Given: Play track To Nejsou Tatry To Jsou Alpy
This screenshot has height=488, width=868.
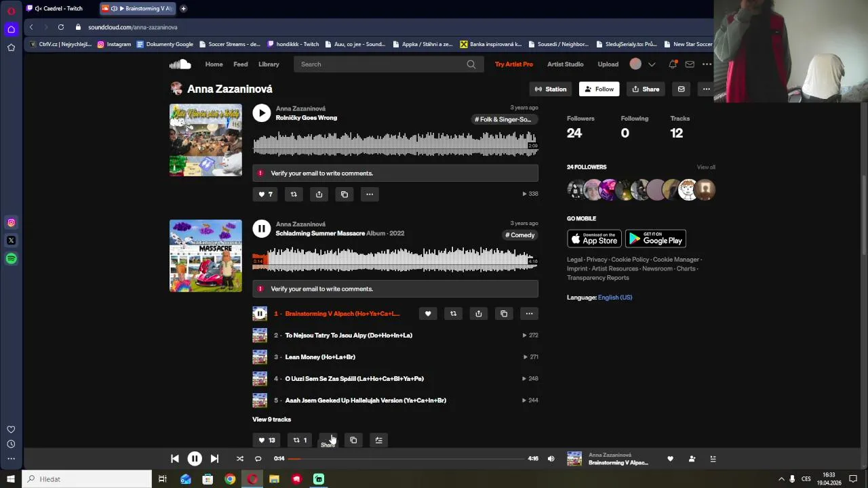Looking at the screenshot, I should coord(349,335).
